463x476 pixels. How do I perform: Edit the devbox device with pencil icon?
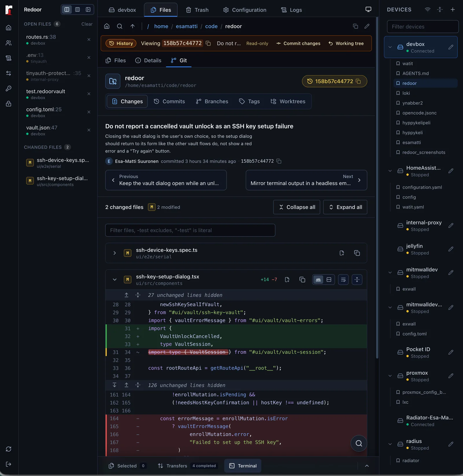(451, 47)
